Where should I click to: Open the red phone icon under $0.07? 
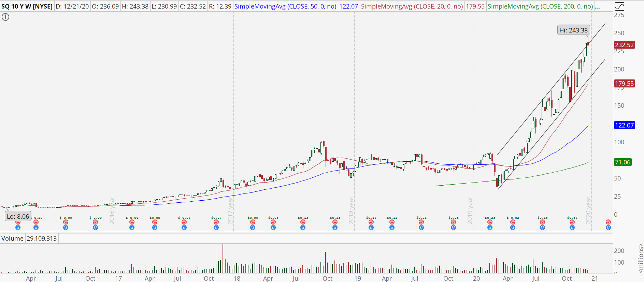point(216,222)
